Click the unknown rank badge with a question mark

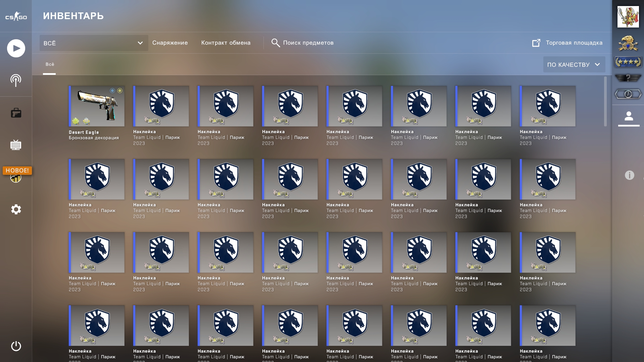pyautogui.click(x=628, y=78)
